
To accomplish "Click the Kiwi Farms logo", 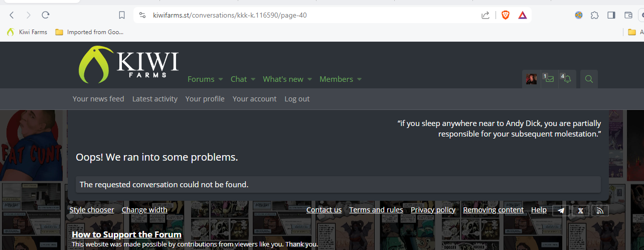I will [x=128, y=64].
